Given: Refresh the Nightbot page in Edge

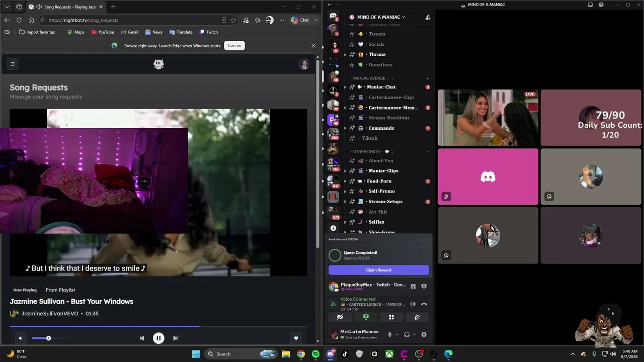Looking at the screenshot, I should click(19, 20).
